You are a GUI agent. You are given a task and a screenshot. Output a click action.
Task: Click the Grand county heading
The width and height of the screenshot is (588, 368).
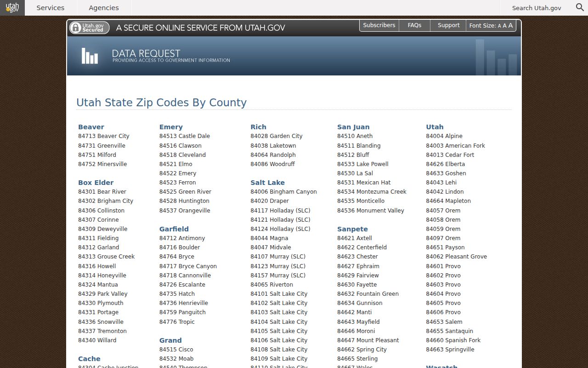click(x=170, y=340)
